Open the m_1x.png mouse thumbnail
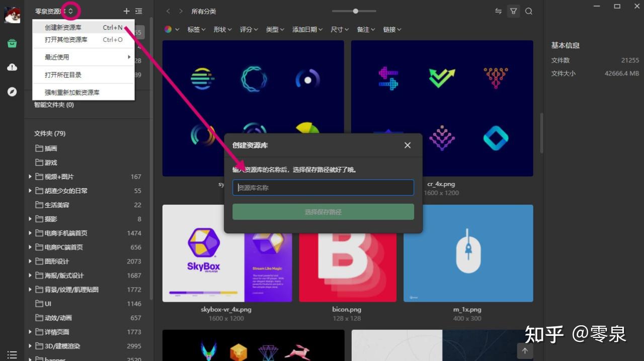This screenshot has width=644, height=361. point(468,253)
